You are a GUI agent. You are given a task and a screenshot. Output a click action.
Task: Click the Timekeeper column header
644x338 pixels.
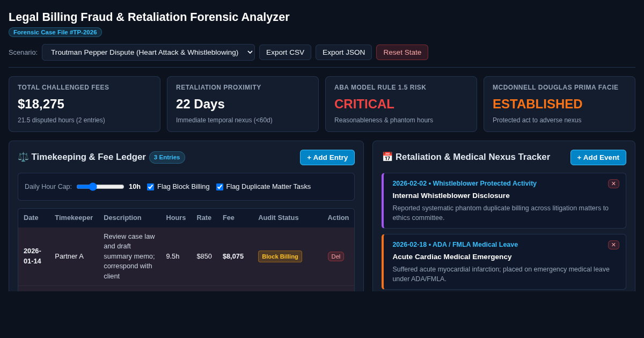[x=74, y=218]
